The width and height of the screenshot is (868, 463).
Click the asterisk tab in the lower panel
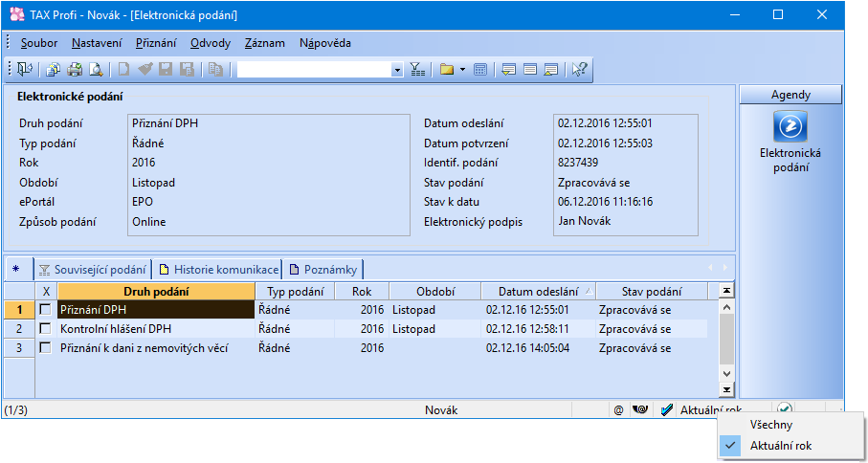tap(15, 270)
